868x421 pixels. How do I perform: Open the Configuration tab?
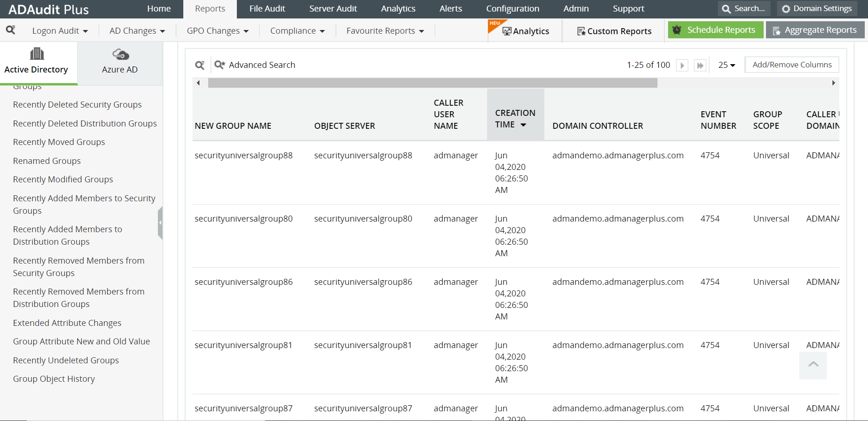(512, 9)
